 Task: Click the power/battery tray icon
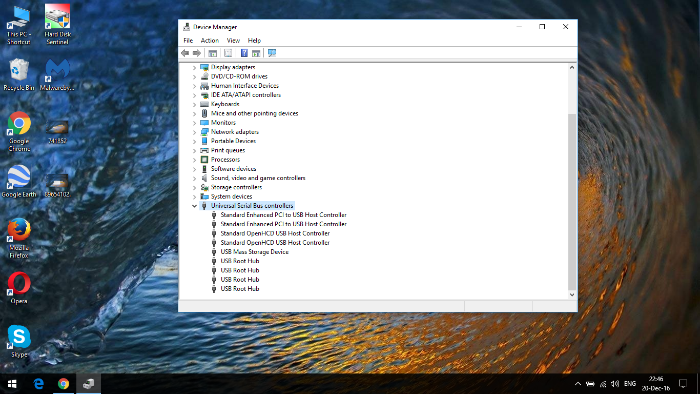point(590,384)
